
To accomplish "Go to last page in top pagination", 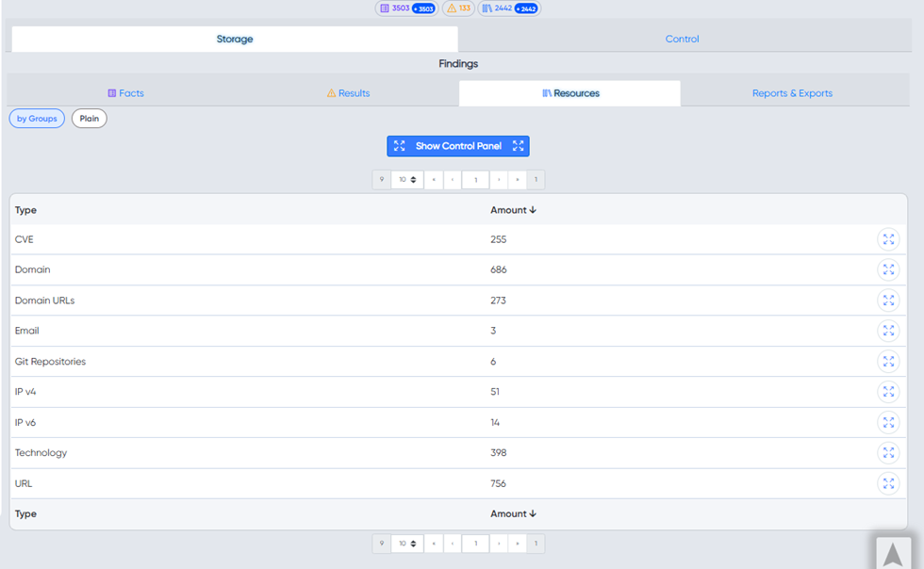I will coord(518,180).
